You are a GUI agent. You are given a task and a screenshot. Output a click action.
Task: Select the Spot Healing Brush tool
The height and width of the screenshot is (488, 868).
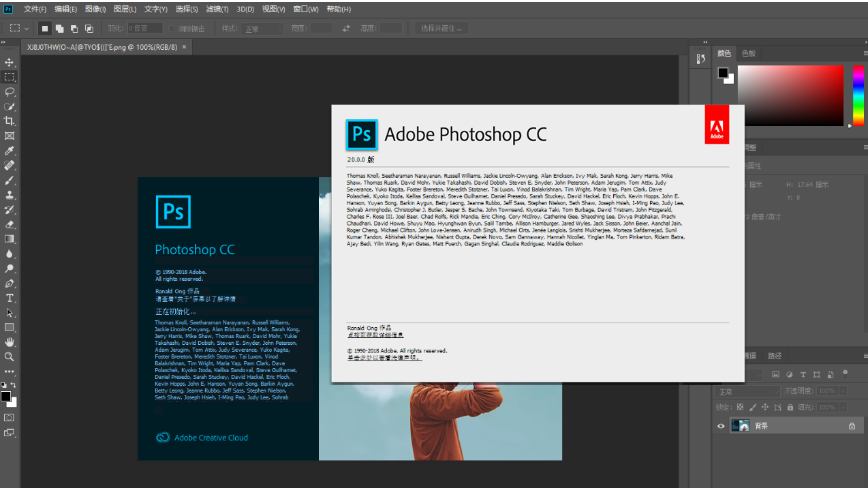click(10, 166)
